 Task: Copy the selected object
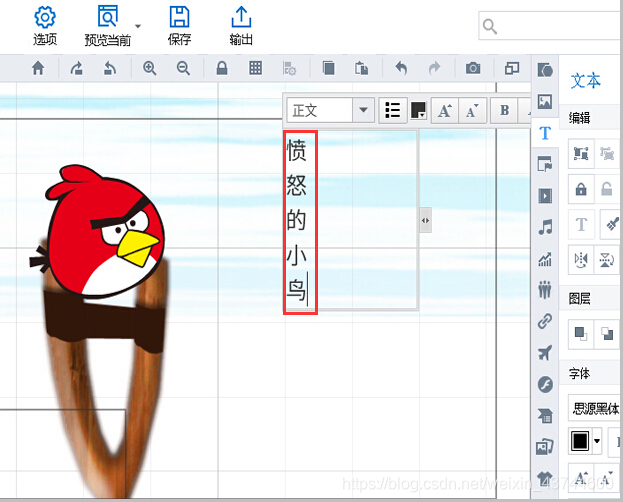328,68
